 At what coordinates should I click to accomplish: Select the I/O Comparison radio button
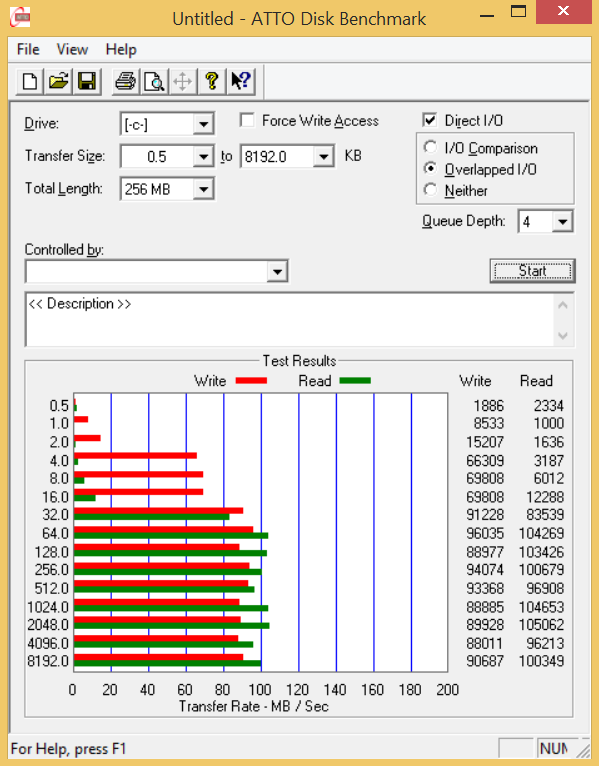click(430, 147)
